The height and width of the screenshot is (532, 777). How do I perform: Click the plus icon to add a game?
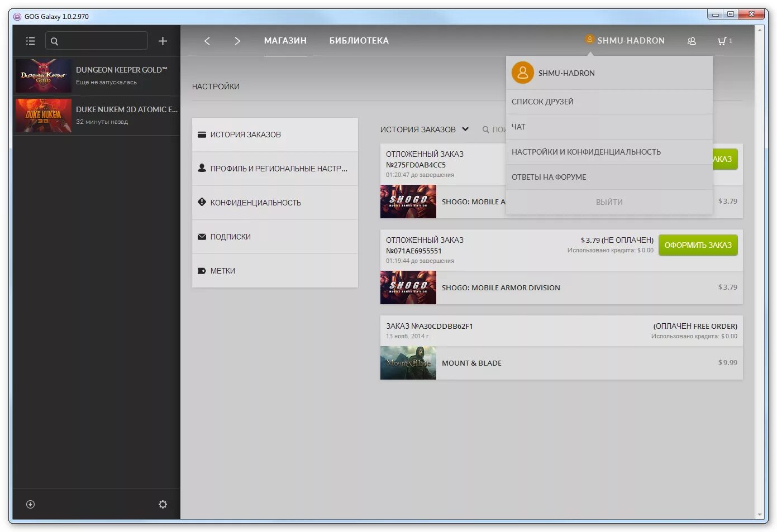tap(163, 41)
